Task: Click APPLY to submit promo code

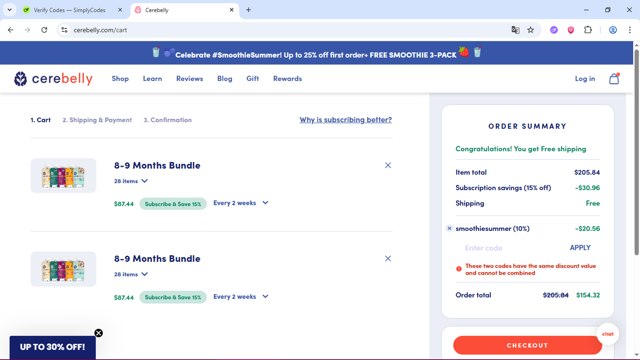Action: point(580,247)
